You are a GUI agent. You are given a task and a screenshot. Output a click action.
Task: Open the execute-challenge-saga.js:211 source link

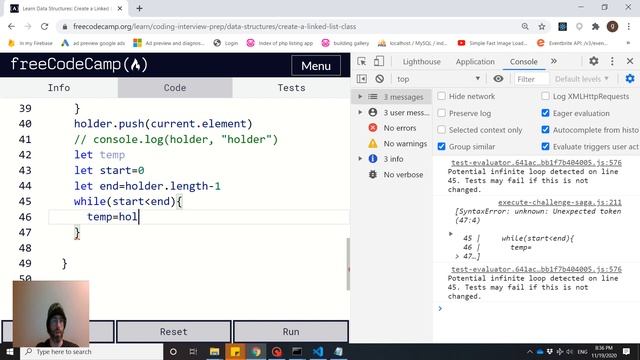pyautogui.click(x=560, y=202)
